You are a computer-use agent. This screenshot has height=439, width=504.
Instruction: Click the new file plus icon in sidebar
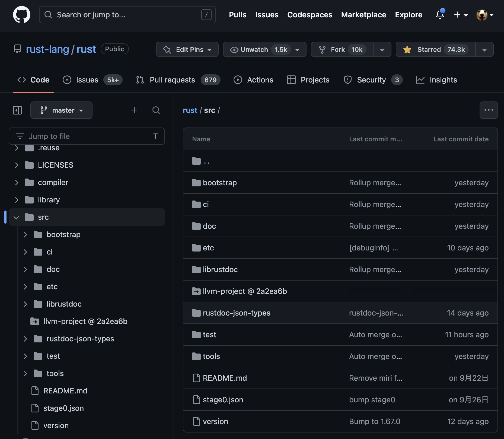pos(134,110)
